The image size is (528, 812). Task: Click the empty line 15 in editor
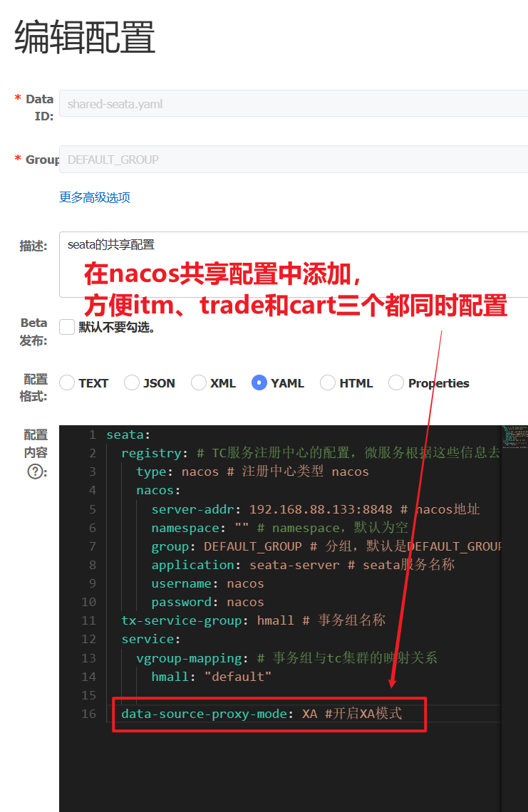click(285, 694)
